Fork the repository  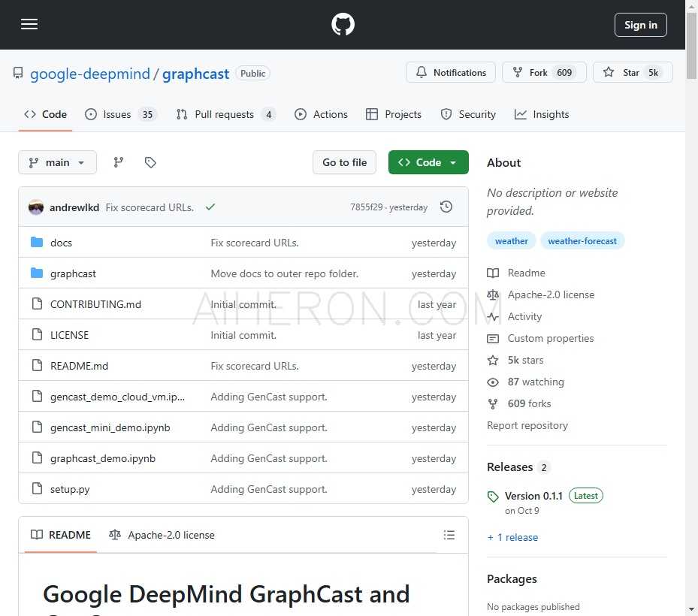coord(544,72)
